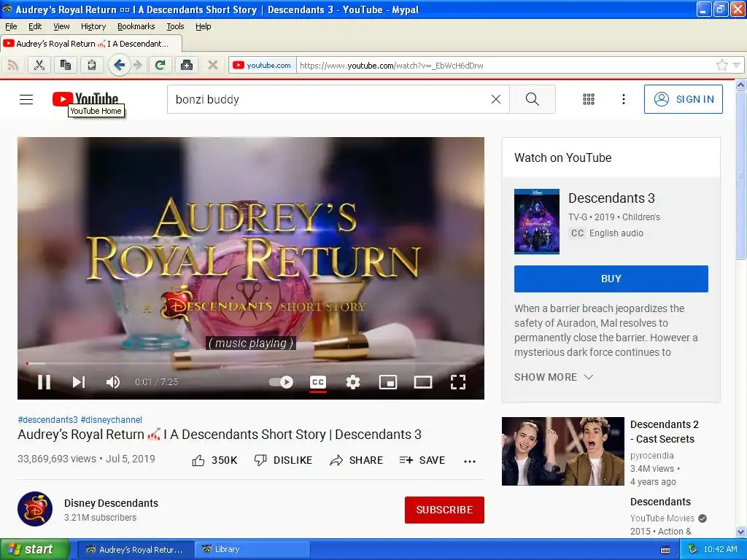Open the YouTube apps grid
The width and height of the screenshot is (747, 560).
589,99
